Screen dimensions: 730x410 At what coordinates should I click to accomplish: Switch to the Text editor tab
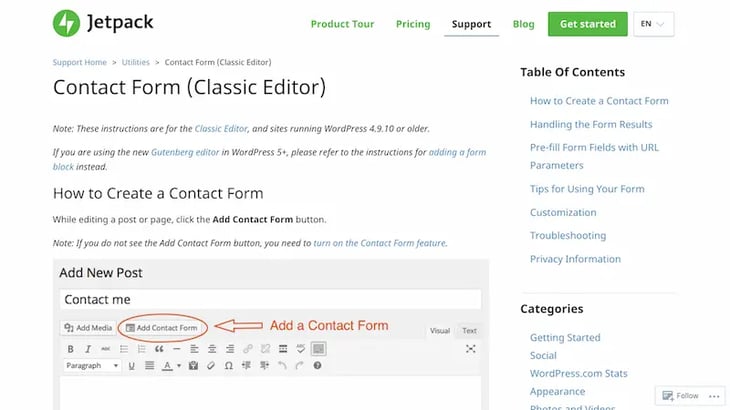(469, 330)
